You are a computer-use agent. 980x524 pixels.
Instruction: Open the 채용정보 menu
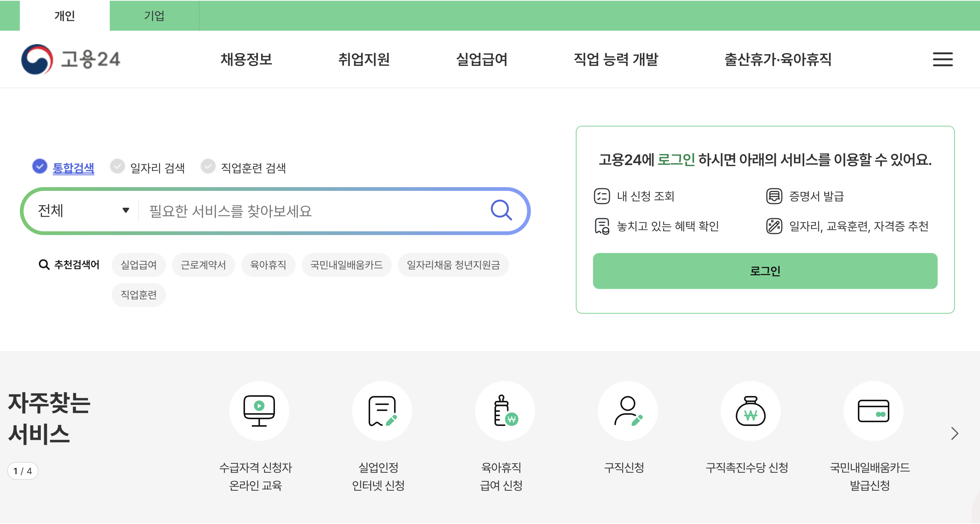coord(246,59)
